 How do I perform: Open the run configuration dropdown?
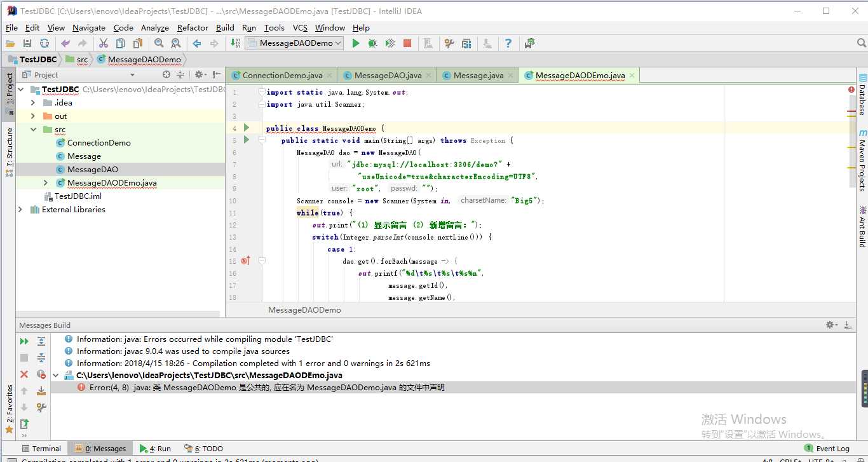(x=294, y=43)
